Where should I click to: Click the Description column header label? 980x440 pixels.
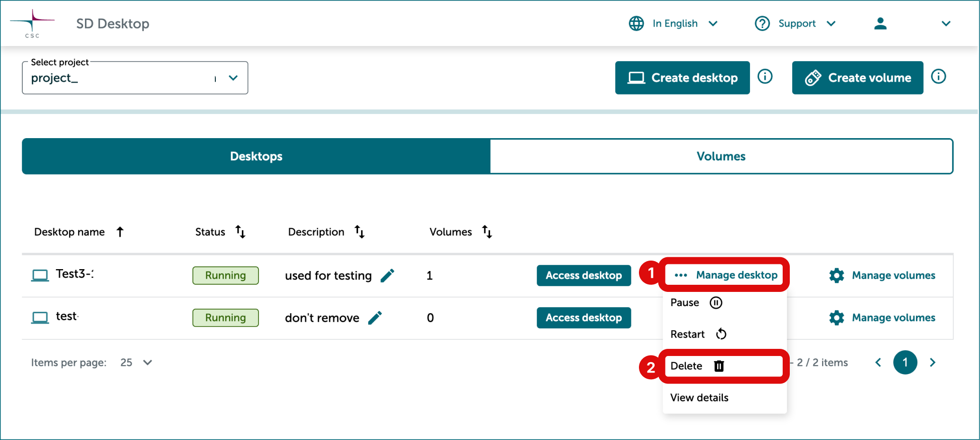[316, 232]
